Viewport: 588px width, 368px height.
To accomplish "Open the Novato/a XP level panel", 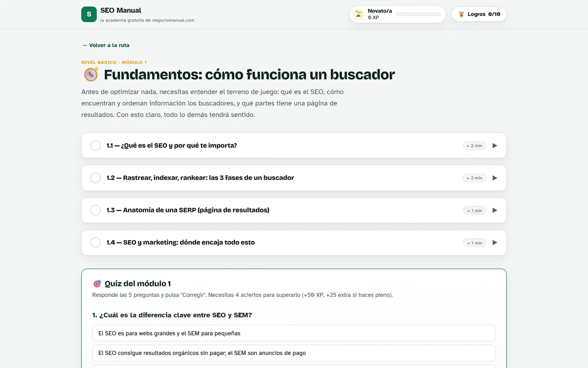I will [397, 14].
